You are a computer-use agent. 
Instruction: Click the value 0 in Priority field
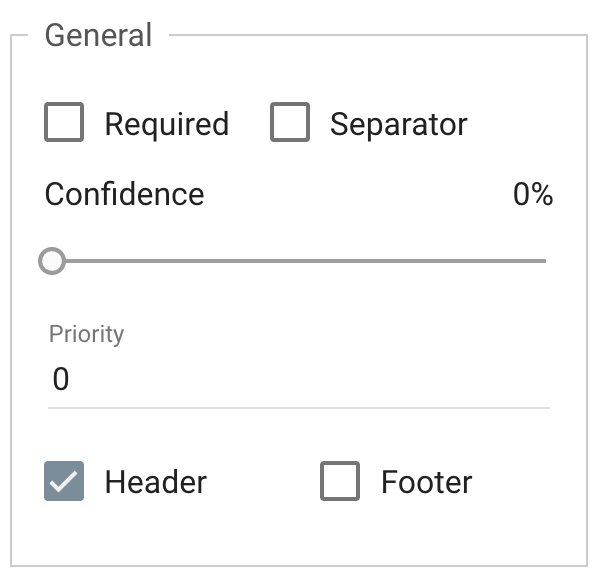point(61,379)
